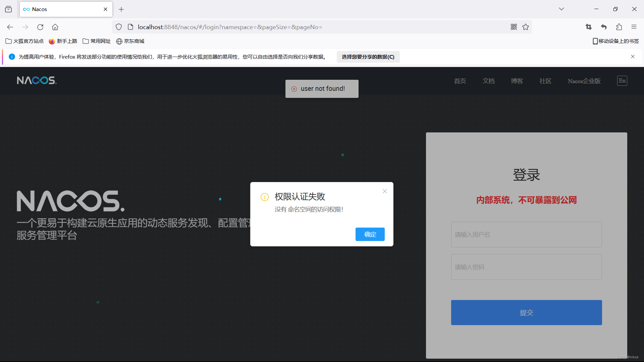Reload the Nacos page
Image resolution: width=644 pixels, height=362 pixels.
click(40, 27)
